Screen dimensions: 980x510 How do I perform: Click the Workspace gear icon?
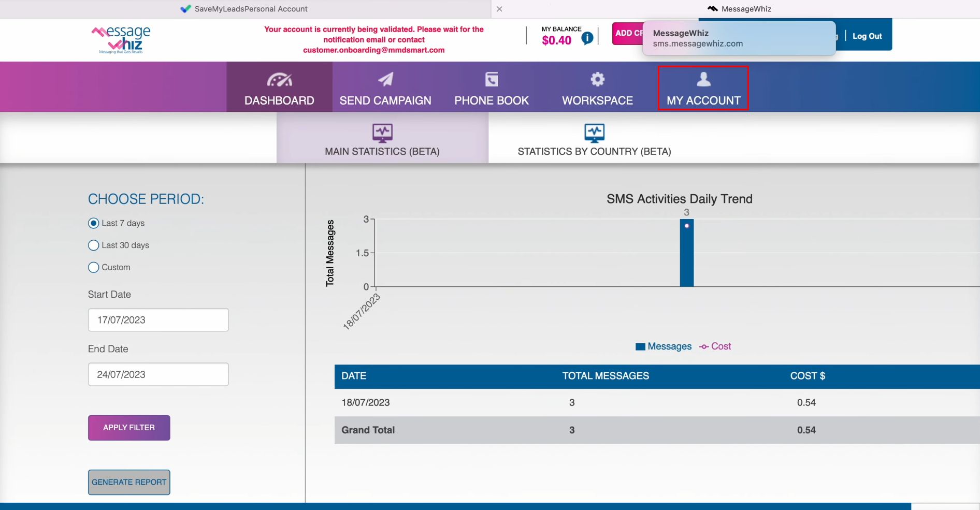click(598, 79)
